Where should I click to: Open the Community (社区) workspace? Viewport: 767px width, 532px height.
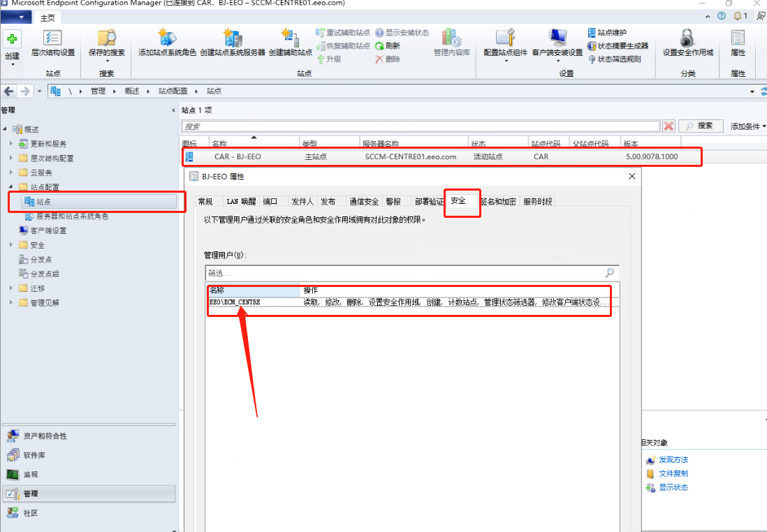[x=89, y=513]
